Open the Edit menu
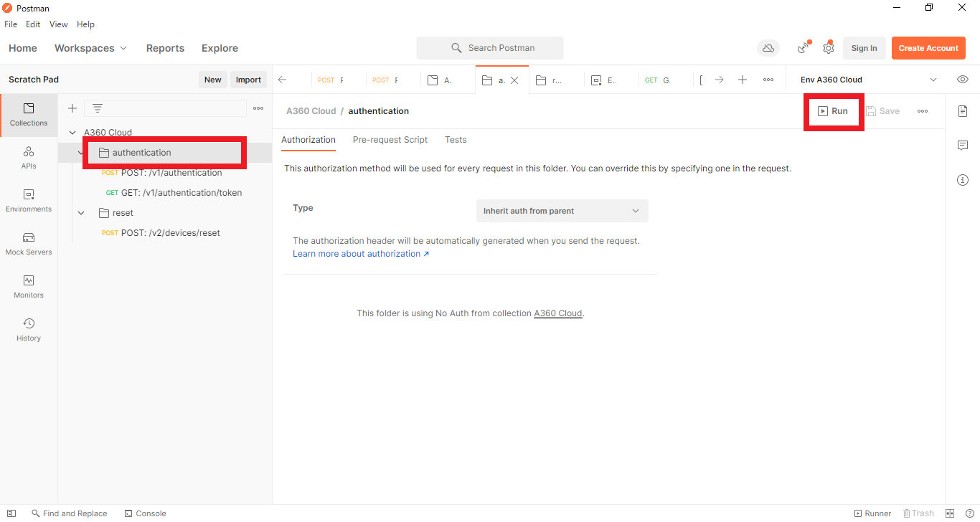980x522 pixels. click(33, 24)
